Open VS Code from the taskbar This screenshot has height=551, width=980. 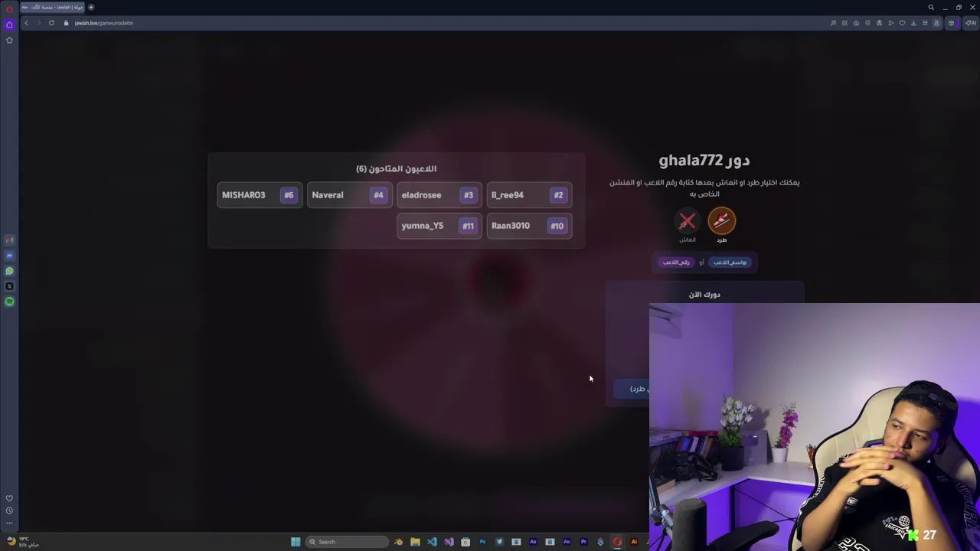432,542
